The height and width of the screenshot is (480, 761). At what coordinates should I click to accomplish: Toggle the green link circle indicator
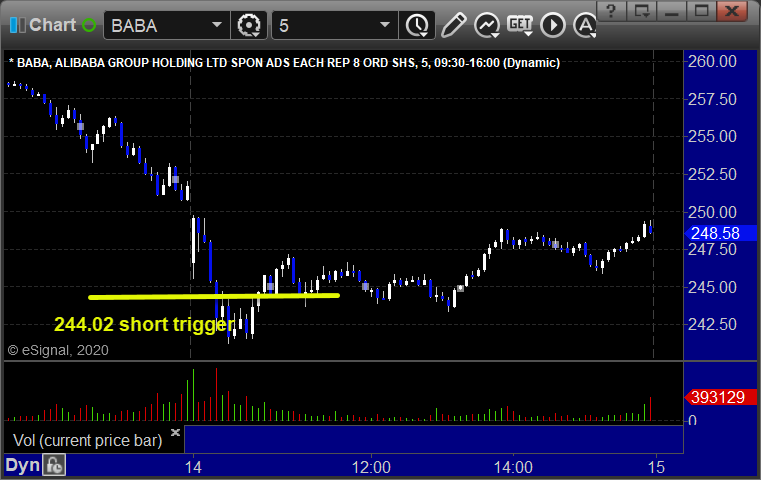(x=89, y=25)
